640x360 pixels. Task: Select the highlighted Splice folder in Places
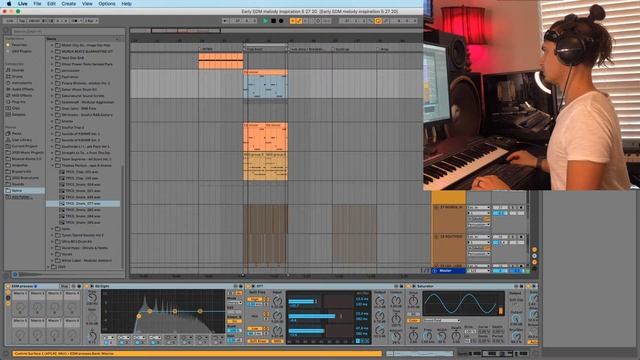(x=24, y=191)
